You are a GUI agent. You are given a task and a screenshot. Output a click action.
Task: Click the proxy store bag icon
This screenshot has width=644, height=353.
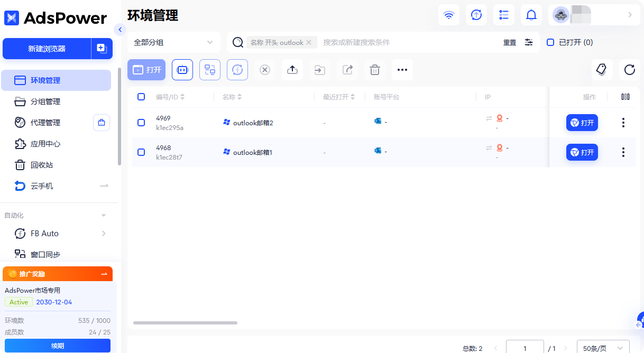pyautogui.click(x=102, y=123)
